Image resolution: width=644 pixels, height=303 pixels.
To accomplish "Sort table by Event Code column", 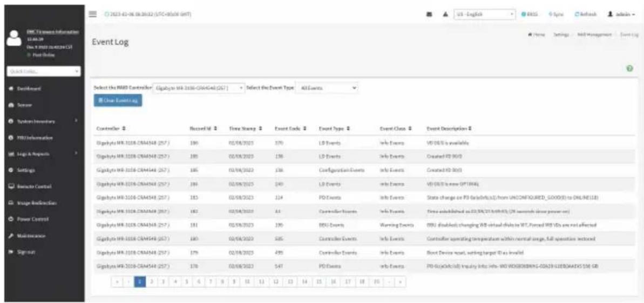I will 290,128.
